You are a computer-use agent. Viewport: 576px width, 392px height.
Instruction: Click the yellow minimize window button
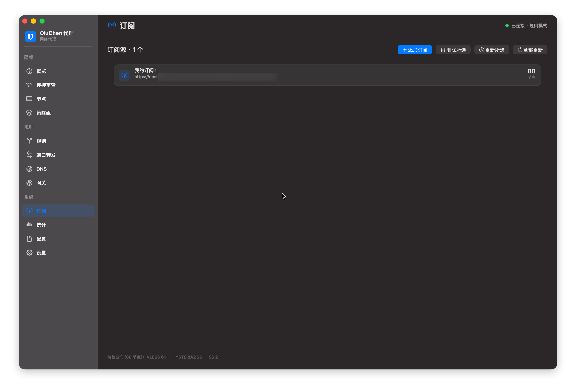click(x=33, y=21)
